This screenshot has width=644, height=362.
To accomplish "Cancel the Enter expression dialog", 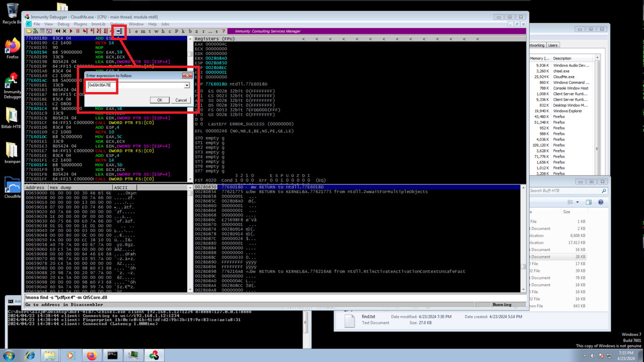I will tap(181, 100).
